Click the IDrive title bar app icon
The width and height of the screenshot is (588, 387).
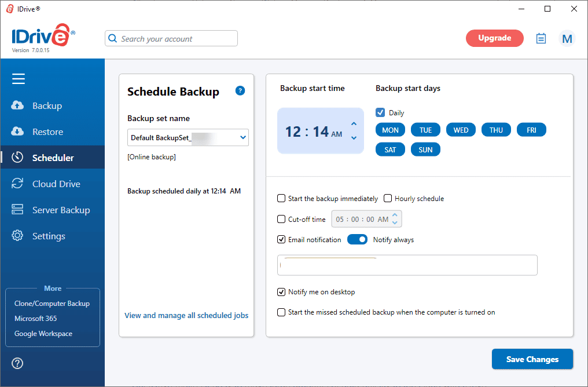[10, 9]
